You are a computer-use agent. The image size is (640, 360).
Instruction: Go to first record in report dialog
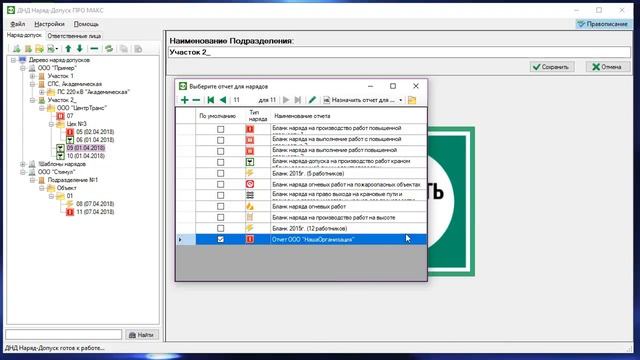click(211, 100)
